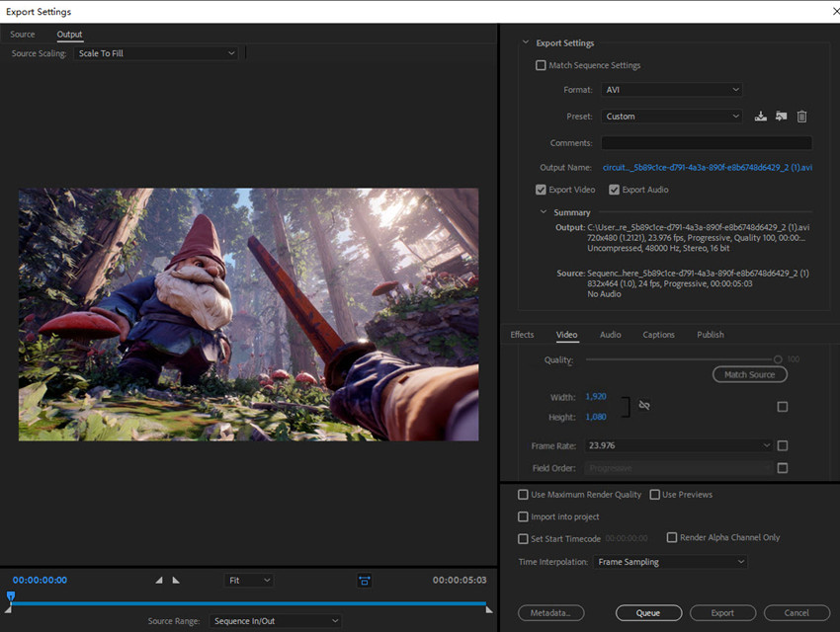Click the Quality value 100
The width and height of the screenshot is (840, 632).
coord(794,359)
